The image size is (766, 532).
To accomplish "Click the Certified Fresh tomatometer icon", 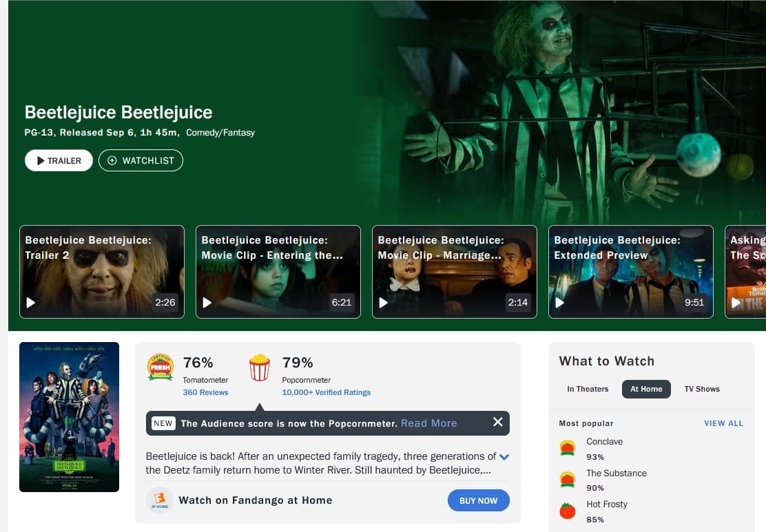I will click(161, 367).
